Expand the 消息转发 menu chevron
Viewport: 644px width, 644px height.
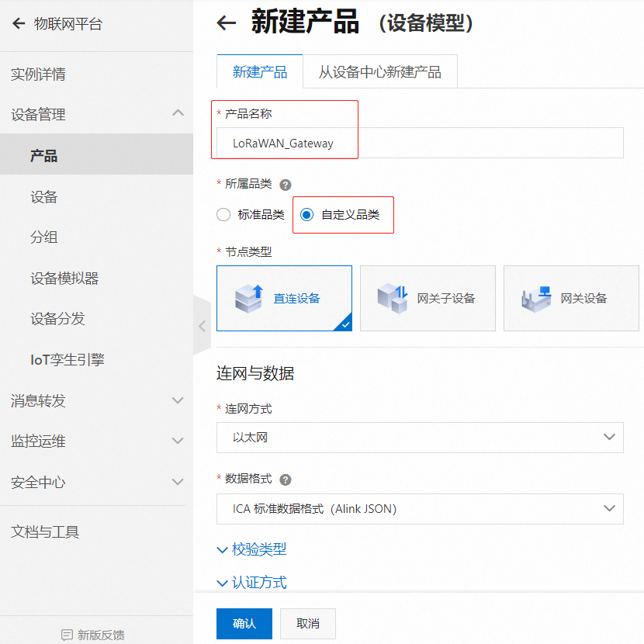point(178,400)
